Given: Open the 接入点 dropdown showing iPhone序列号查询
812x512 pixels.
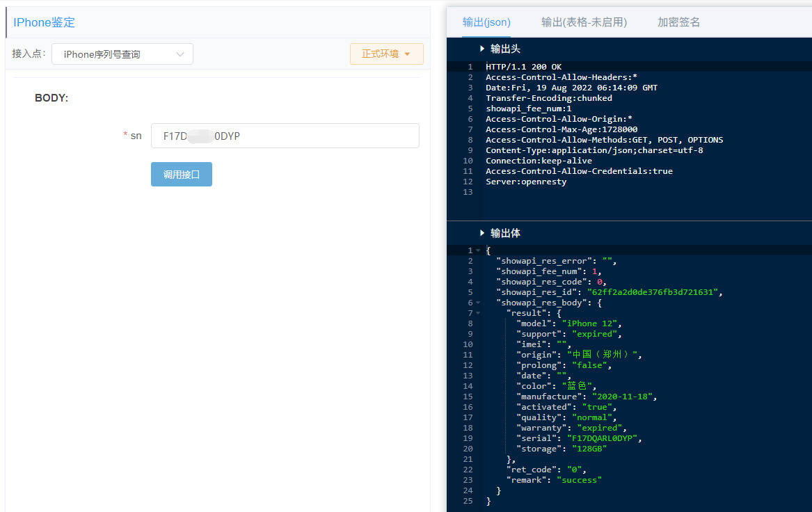Looking at the screenshot, I should 122,54.
